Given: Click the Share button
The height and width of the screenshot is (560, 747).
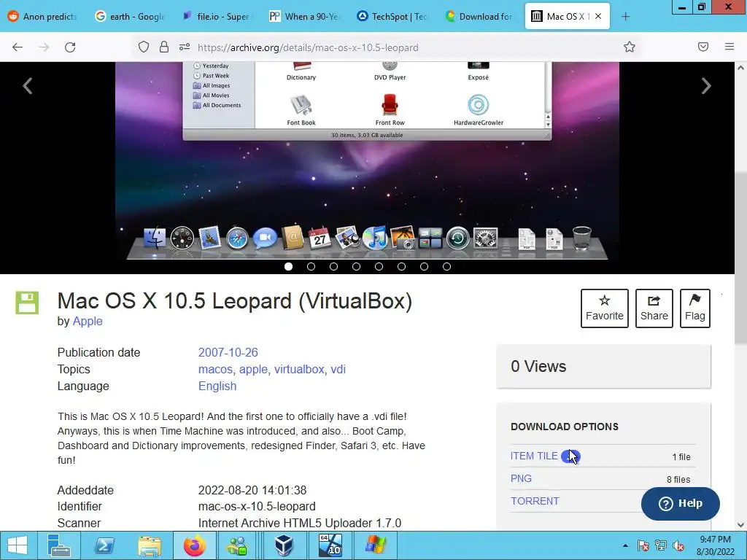Looking at the screenshot, I should pyautogui.click(x=654, y=308).
